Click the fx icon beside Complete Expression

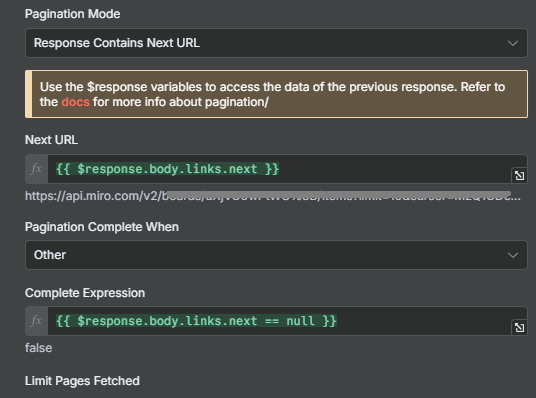point(37,321)
